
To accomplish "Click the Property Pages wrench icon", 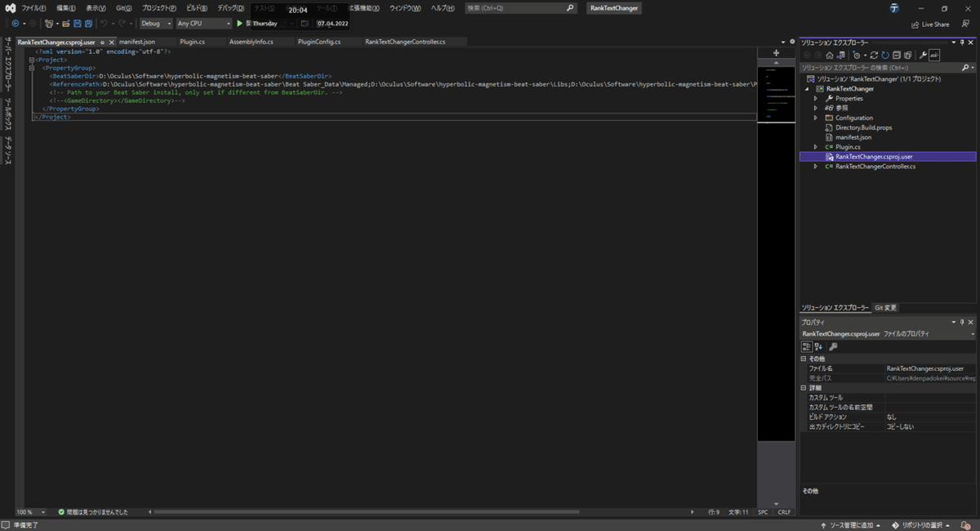I will pyautogui.click(x=833, y=346).
